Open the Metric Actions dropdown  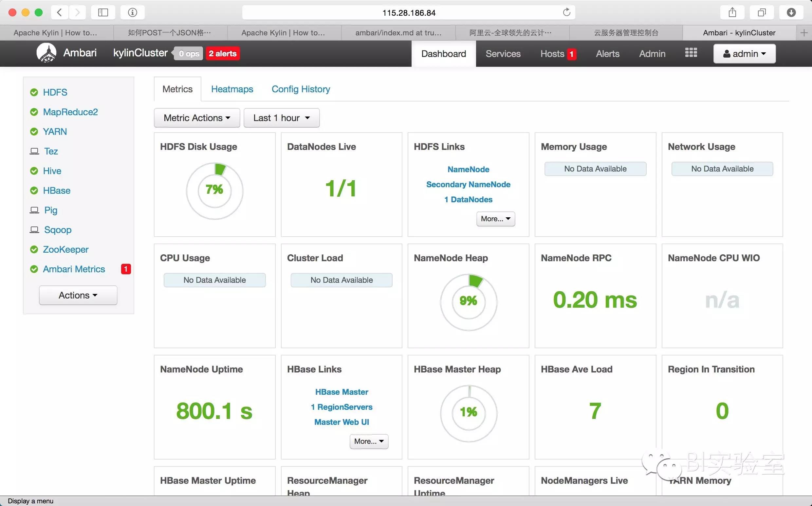coord(197,118)
